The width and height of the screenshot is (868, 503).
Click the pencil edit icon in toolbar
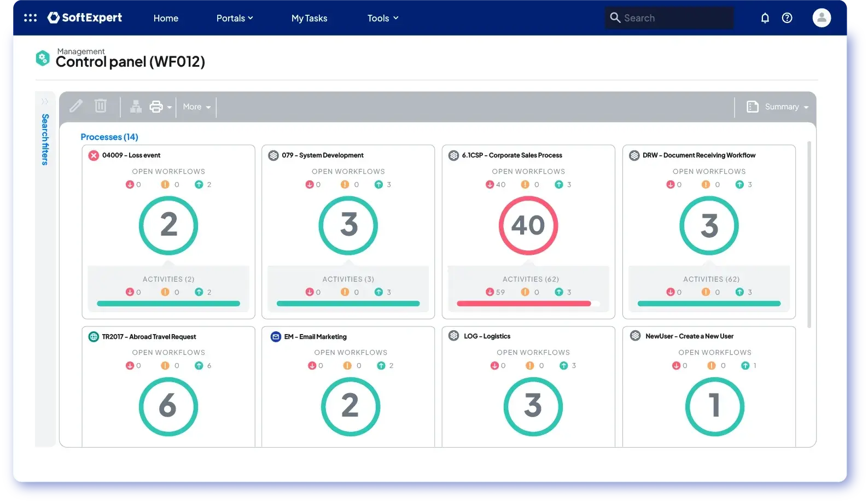click(76, 106)
